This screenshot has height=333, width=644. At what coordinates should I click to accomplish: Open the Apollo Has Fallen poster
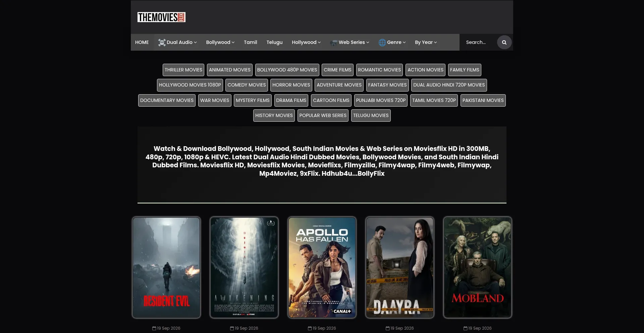[322, 267]
